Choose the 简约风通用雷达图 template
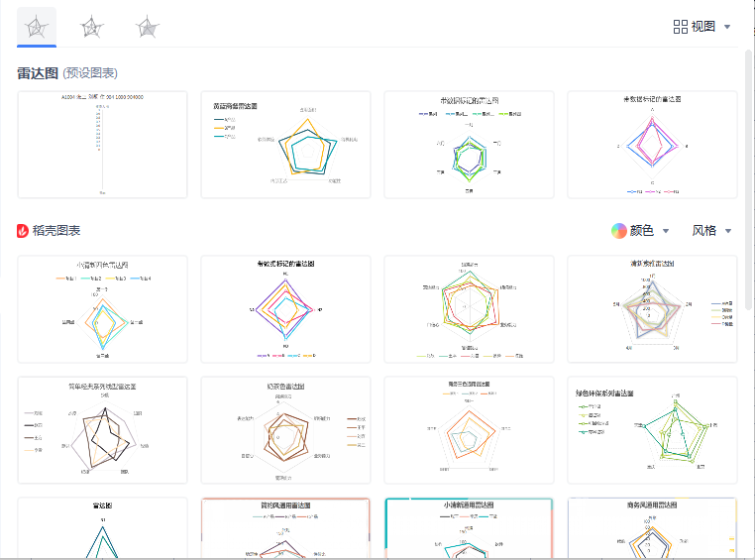 pos(285,528)
